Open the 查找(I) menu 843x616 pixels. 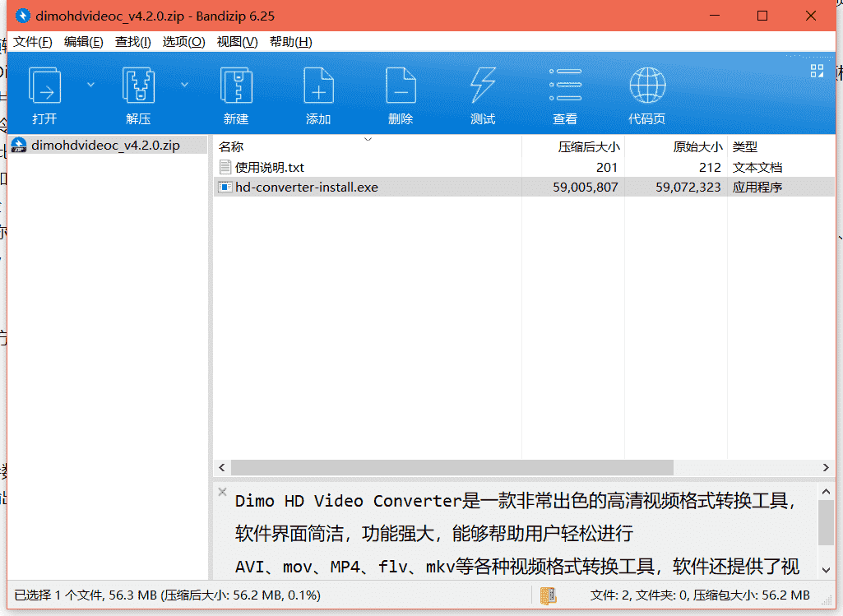click(x=132, y=42)
